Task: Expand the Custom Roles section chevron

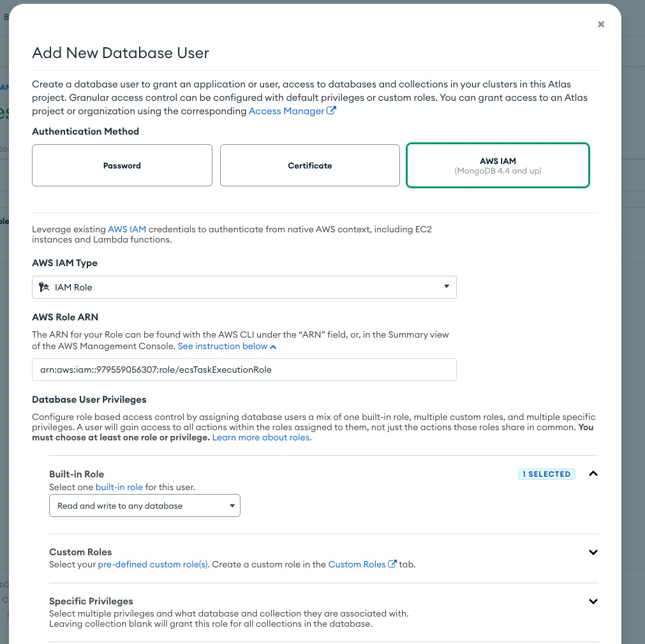Action: [593, 552]
